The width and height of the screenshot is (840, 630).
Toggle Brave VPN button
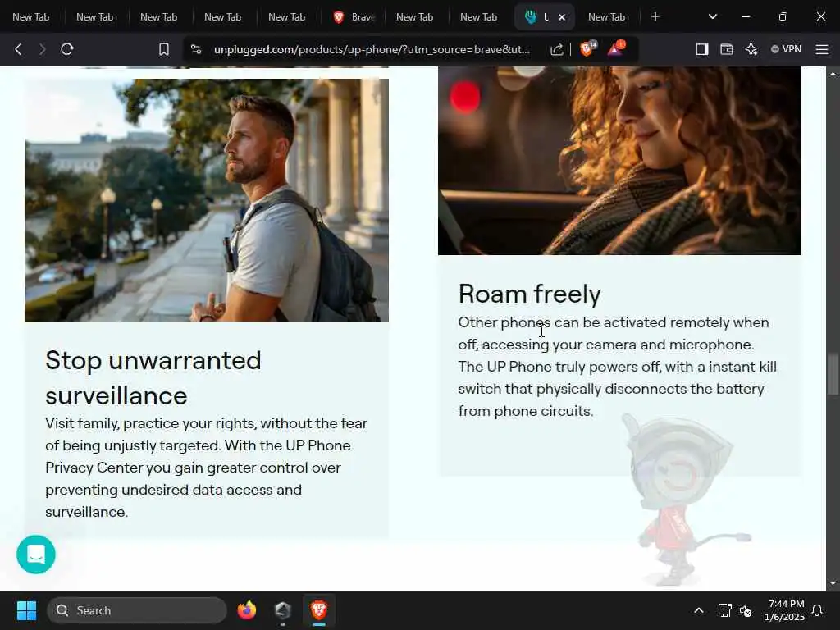786,49
